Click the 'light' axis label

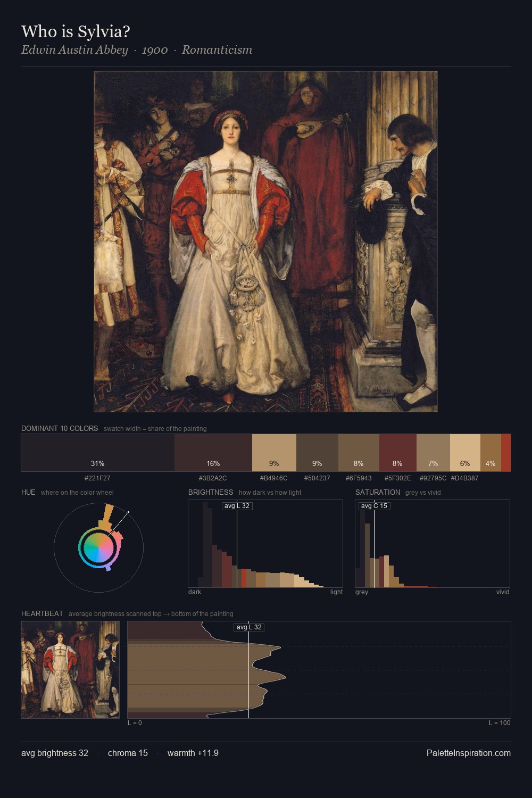pos(336,592)
